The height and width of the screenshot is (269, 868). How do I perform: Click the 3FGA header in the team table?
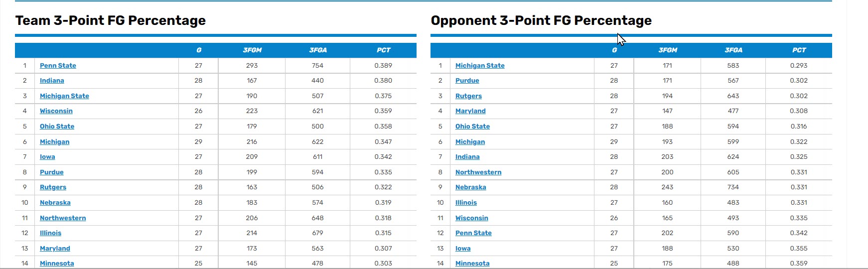tap(317, 50)
